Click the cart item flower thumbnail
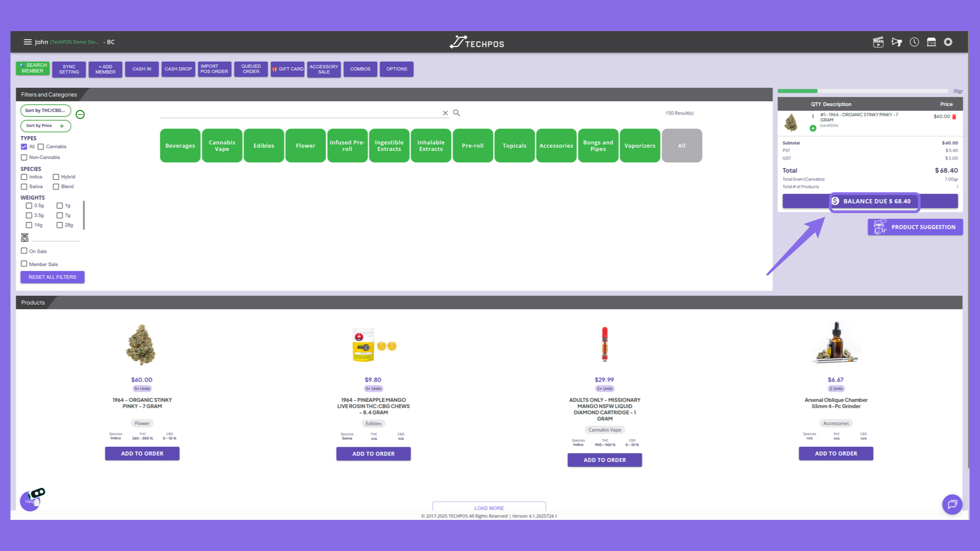980x551 pixels. (791, 122)
